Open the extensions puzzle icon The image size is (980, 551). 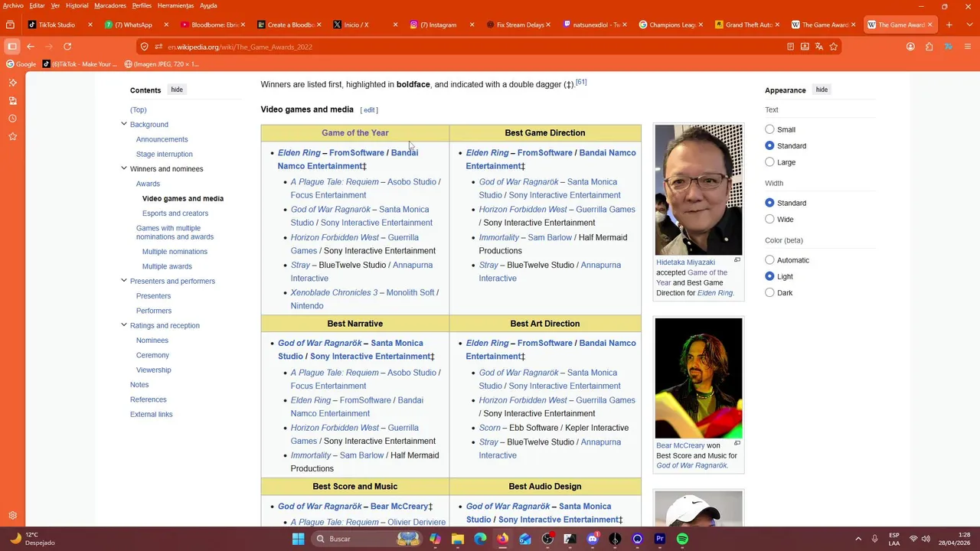pyautogui.click(x=929, y=47)
